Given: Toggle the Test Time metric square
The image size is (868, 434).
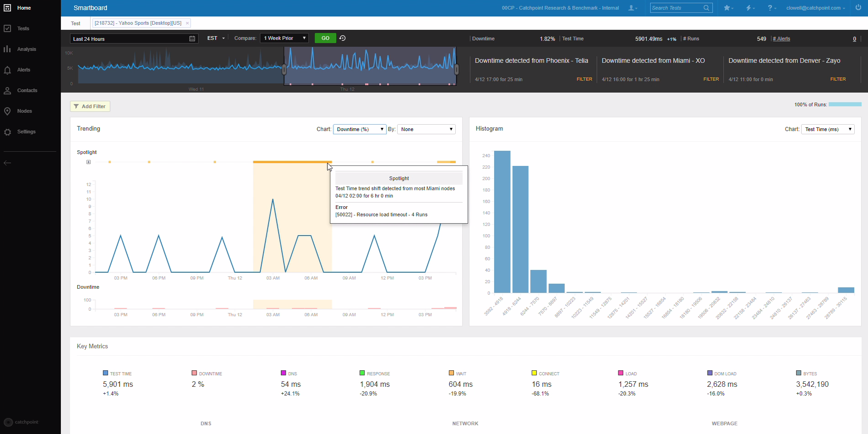Looking at the screenshot, I should (x=105, y=373).
